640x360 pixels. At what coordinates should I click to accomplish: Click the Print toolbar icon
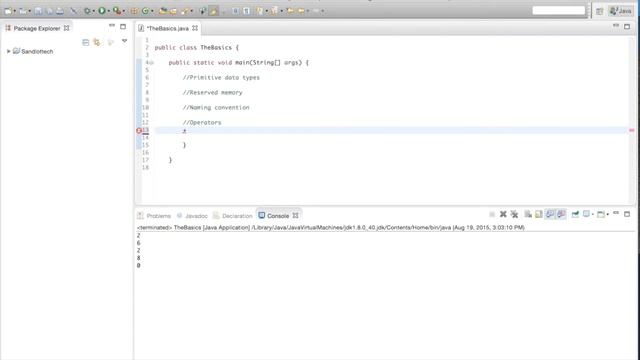60,11
